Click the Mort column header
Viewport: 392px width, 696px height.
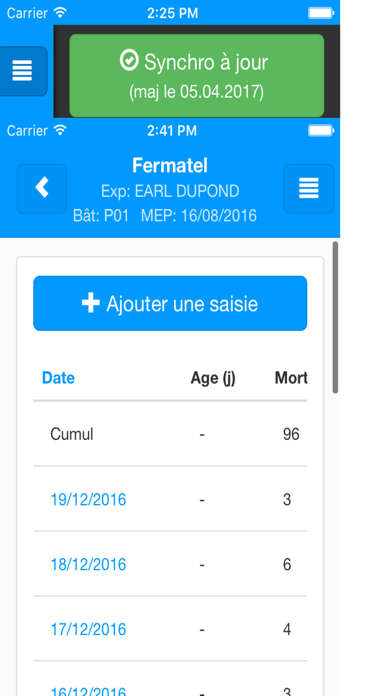click(291, 378)
